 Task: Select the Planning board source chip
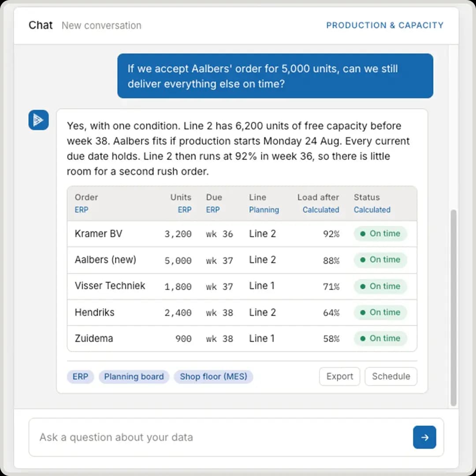(134, 377)
